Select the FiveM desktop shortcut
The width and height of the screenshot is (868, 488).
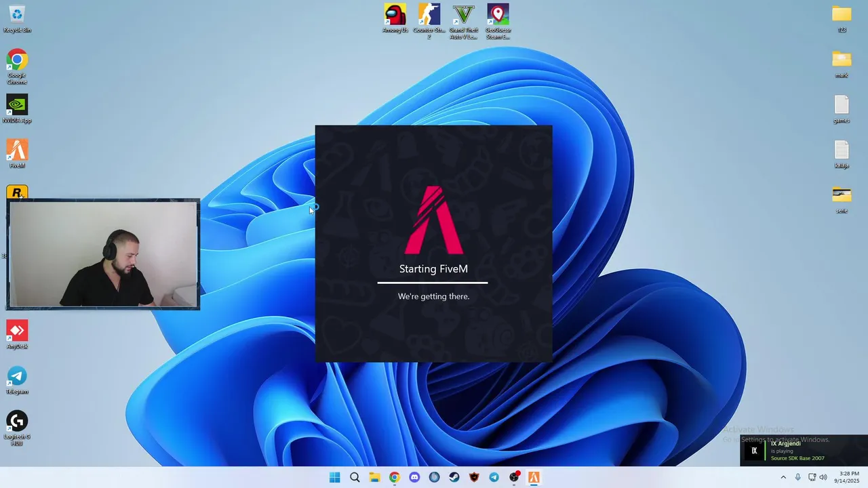tap(17, 154)
